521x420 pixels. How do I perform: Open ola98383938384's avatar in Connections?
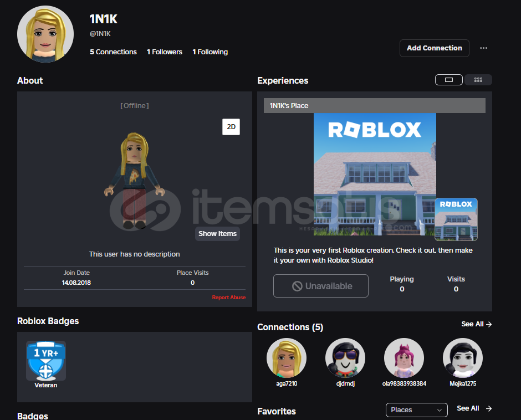[x=404, y=358]
